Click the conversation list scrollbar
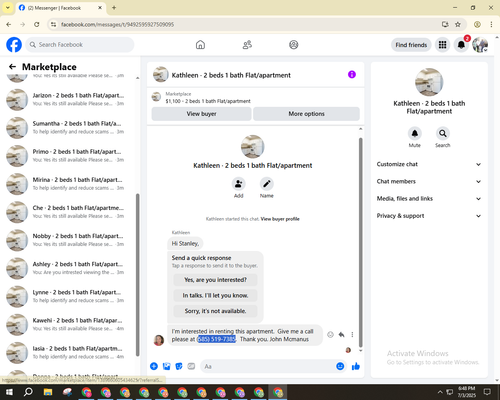This screenshot has width=500, height=400. pyautogui.click(x=137, y=275)
